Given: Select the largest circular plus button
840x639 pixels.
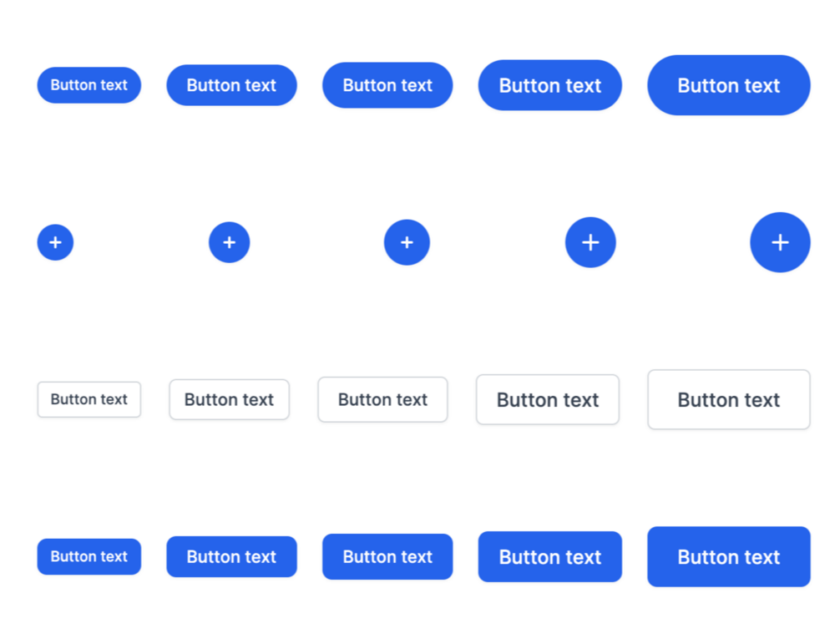Looking at the screenshot, I should (x=780, y=242).
